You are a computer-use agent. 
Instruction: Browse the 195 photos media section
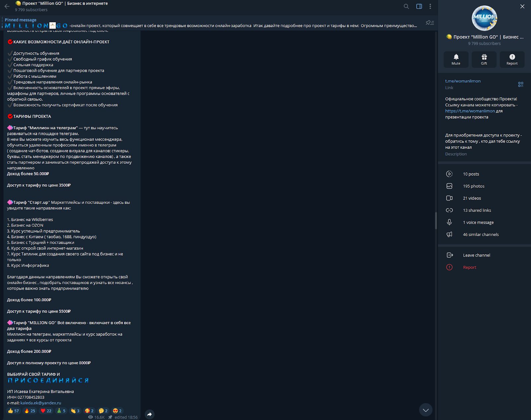473,186
